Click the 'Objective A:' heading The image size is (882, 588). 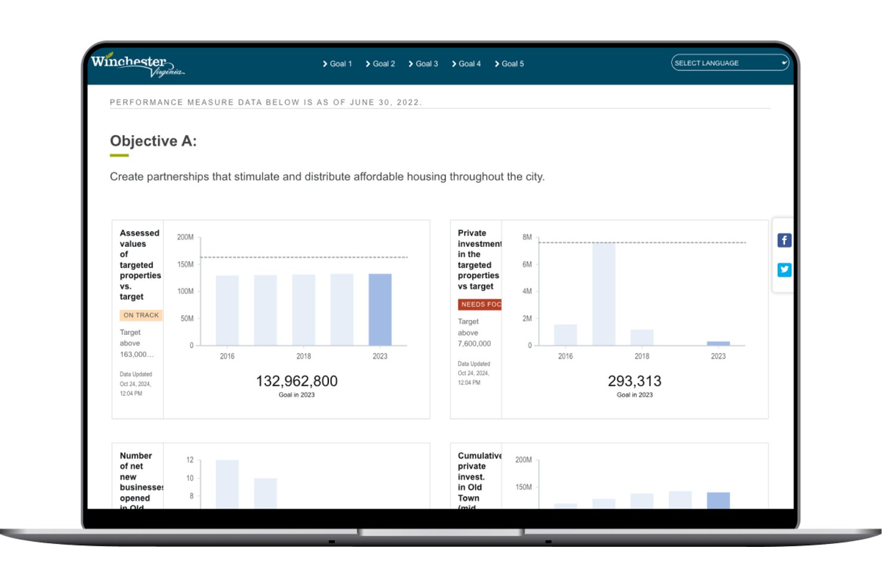pyautogui.click(x=153, y=141)
